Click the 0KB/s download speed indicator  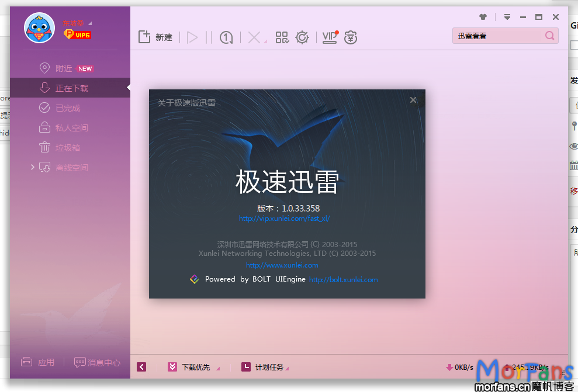tap(459, 367)
